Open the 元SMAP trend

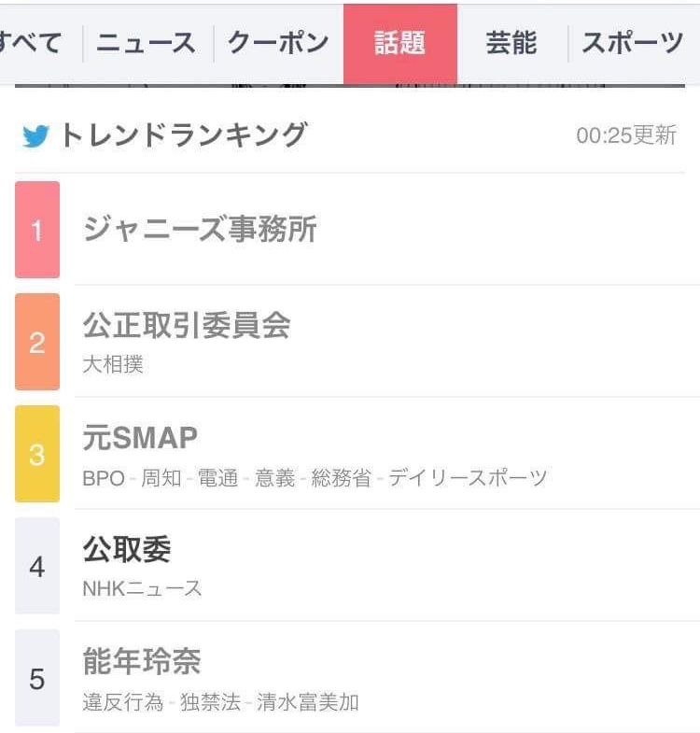coord(140,437)
